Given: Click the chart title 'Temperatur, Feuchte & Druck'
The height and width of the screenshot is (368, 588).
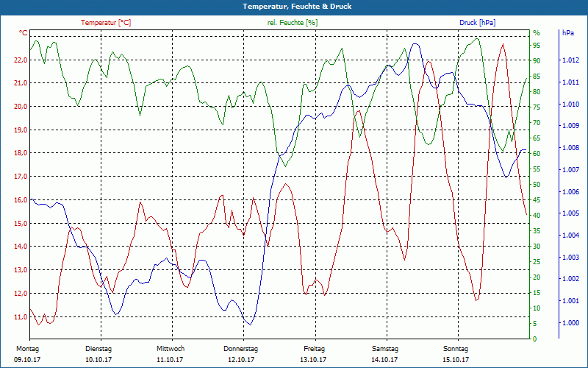Looking at the screenshot, I should (x=297, y=7).
